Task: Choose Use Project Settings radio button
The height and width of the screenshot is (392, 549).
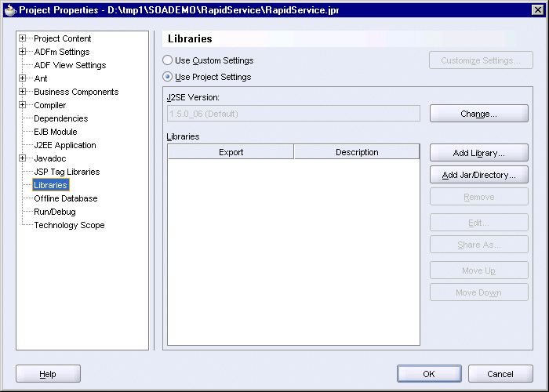Action: (x=167, y=77)
